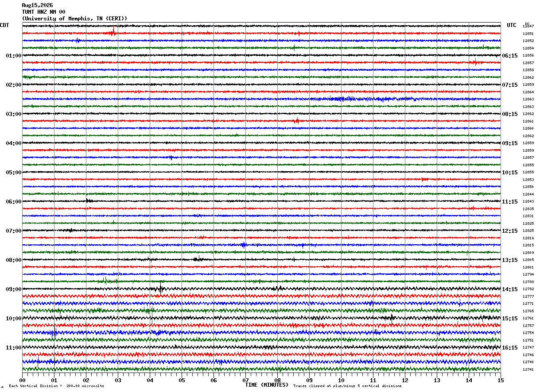Click "Each Vertical Division = 200.00 microvolts" note
Image resolution: width=536 pixels, height=392 pixels.
57,386
